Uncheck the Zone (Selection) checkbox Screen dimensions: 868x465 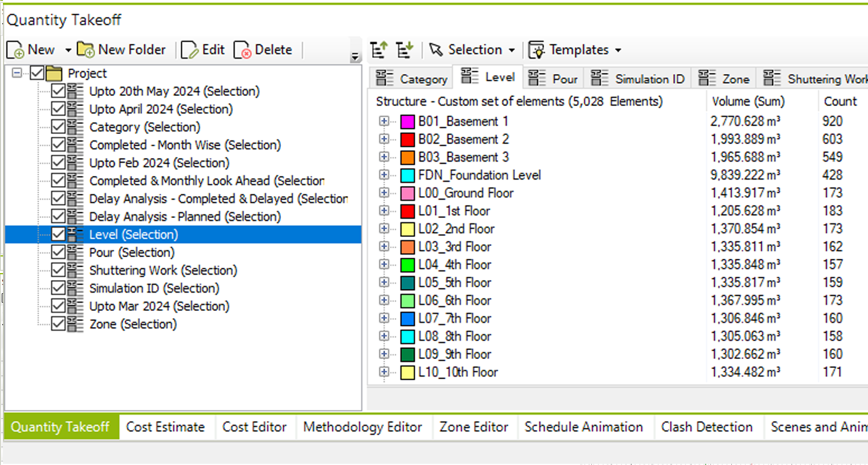click(x=58, y=324)
